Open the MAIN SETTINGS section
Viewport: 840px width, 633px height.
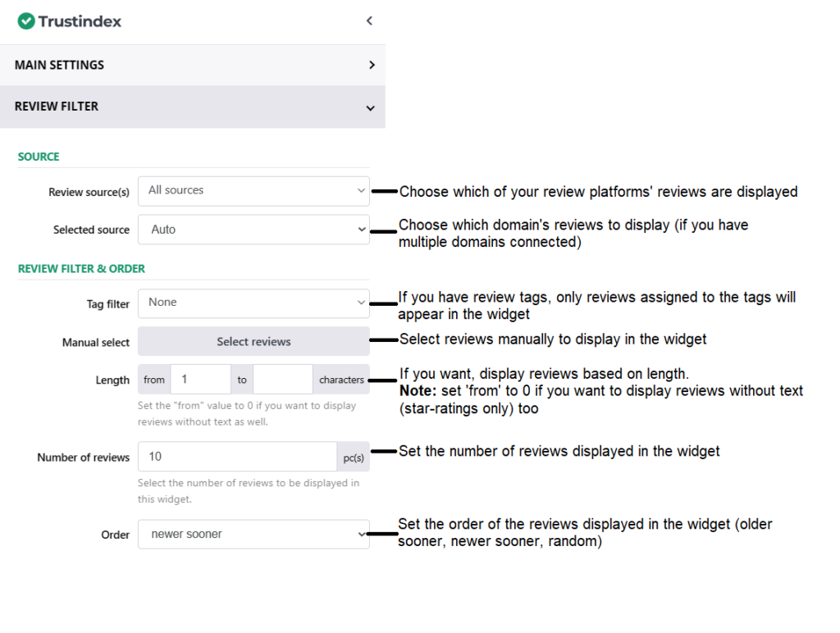(x=59, y=65)
